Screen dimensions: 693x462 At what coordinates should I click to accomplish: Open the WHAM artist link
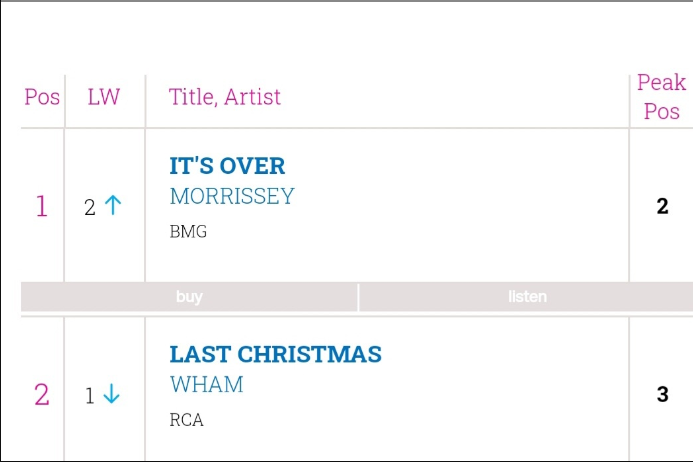click(206, 384)
